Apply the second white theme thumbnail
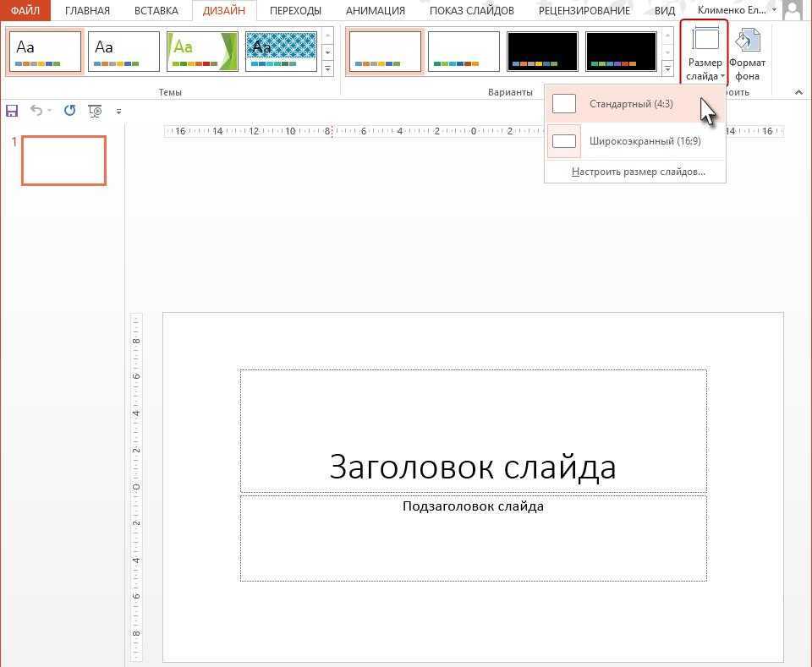This screenshot has width=812, height=667. [123, 52]
